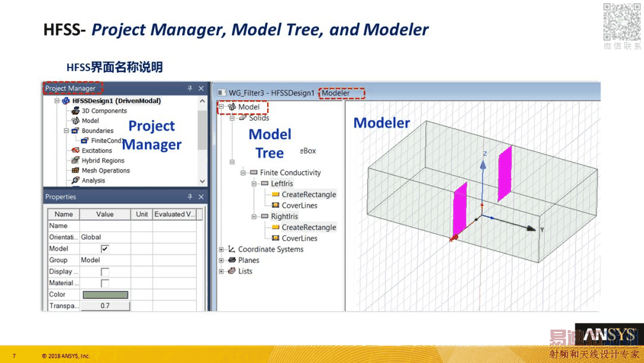Collapse the RightIris node
Viewport: 644px width, 363px height.
tap(254, 216)
